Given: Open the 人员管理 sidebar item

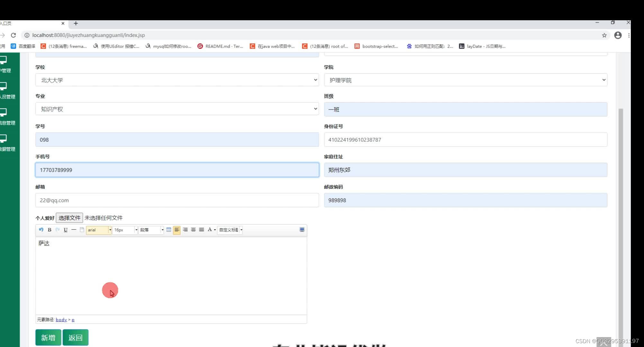Looking at the screenshot, I should 7,91.
